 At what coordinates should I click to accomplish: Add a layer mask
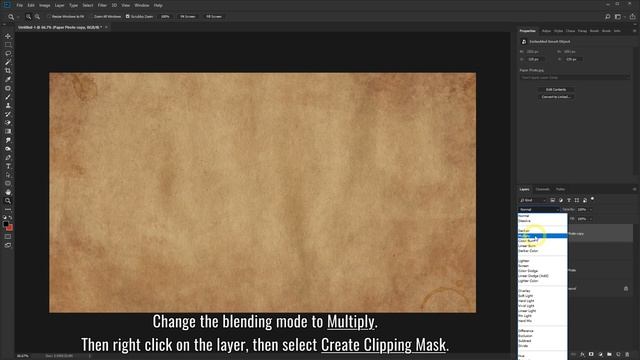click(x=591, y=354)
